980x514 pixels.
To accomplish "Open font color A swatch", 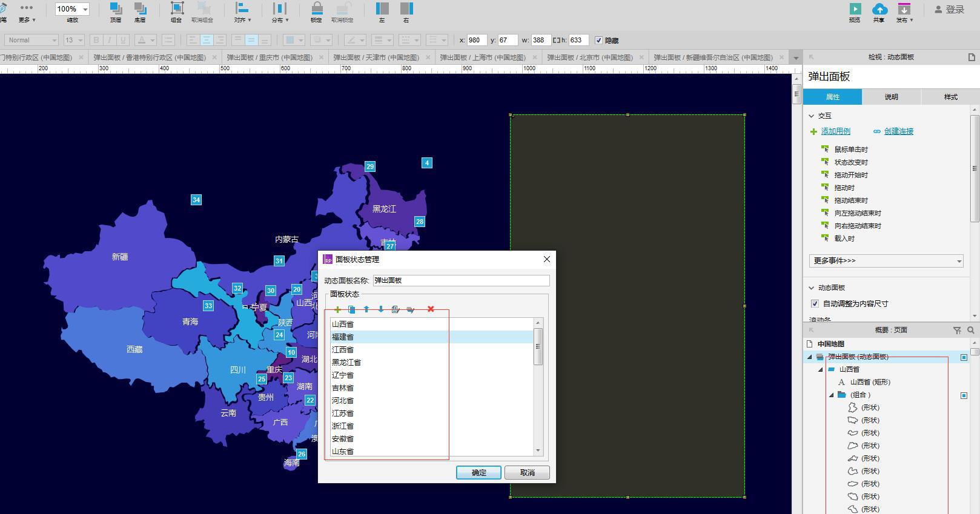I will click(x=145, y=40).
